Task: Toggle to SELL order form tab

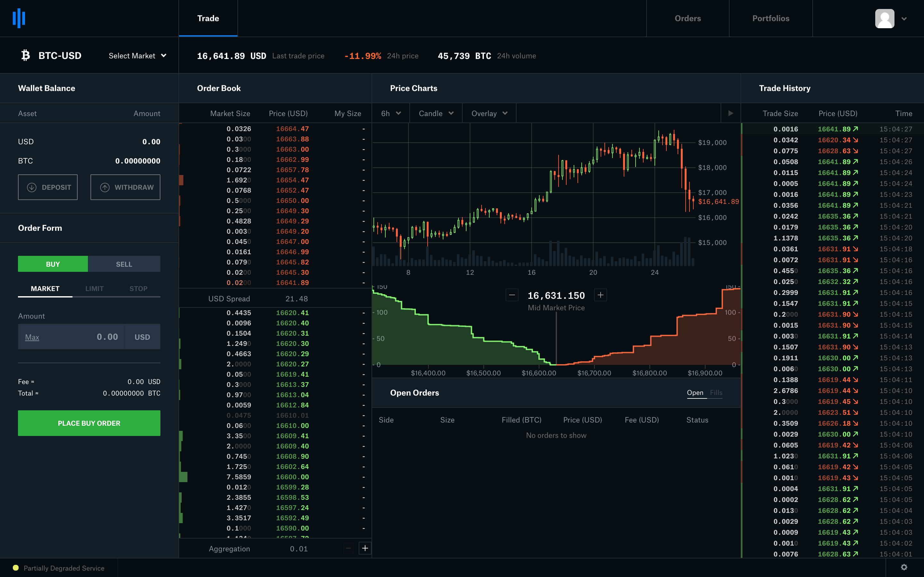Action: click(x=124, y=264)
